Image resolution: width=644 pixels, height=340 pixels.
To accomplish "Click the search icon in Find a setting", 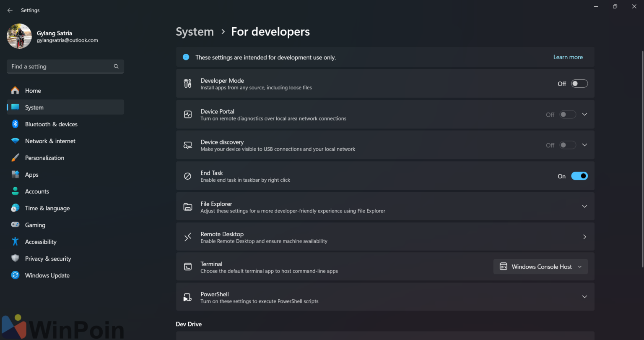I will pyautogui.click(x=116, y=66).
